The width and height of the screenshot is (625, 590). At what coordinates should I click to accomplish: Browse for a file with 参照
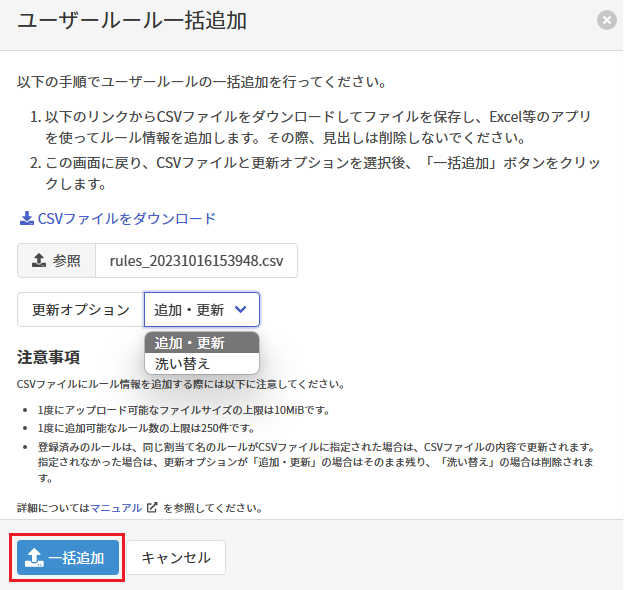click(57, 260)
